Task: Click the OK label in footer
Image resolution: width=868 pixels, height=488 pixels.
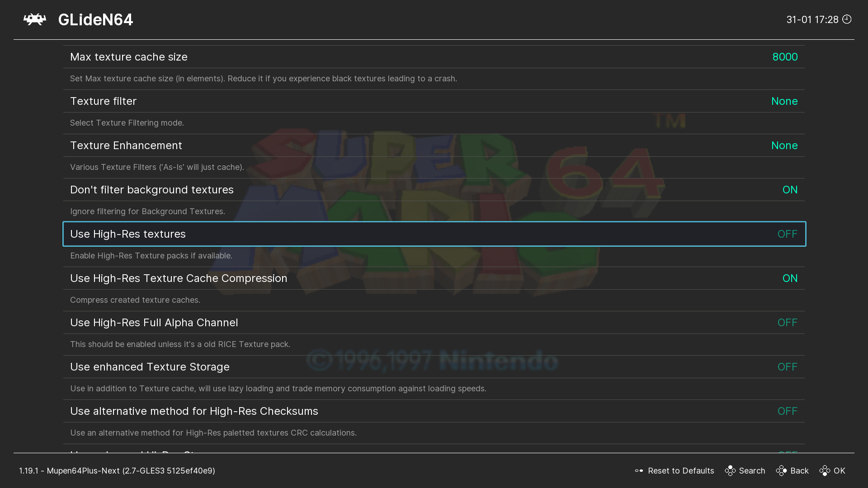Action: point(840,471)
